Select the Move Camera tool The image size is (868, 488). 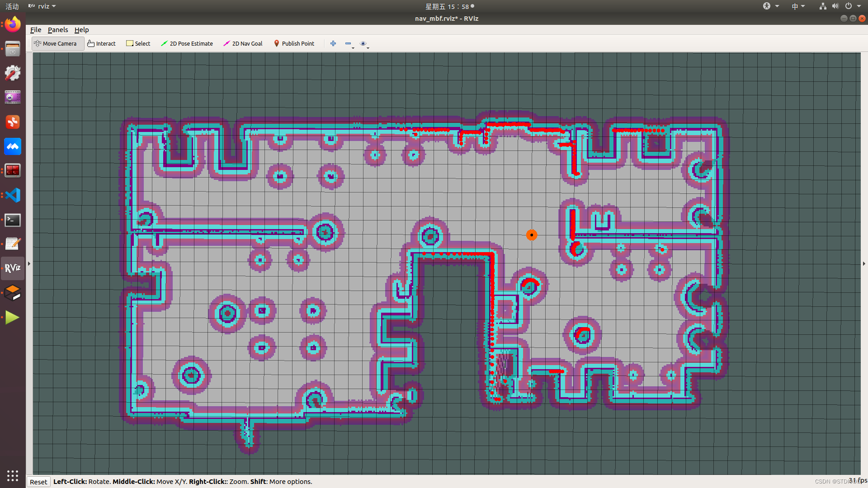pos(57,43)
